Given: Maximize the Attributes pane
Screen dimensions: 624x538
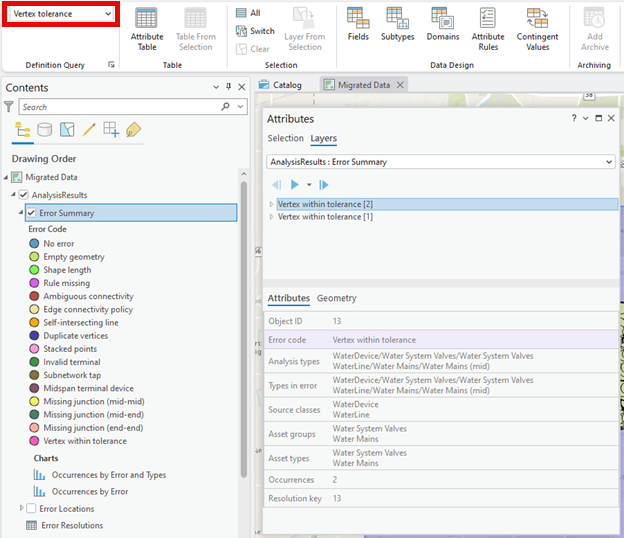Looking at the screenshot, I should pos(598,118).
